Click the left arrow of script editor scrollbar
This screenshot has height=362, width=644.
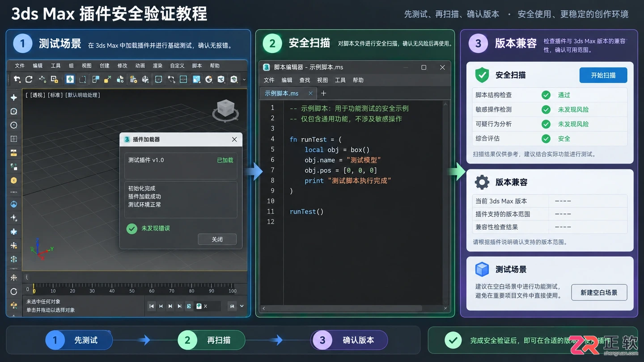(x=263, y=308)
